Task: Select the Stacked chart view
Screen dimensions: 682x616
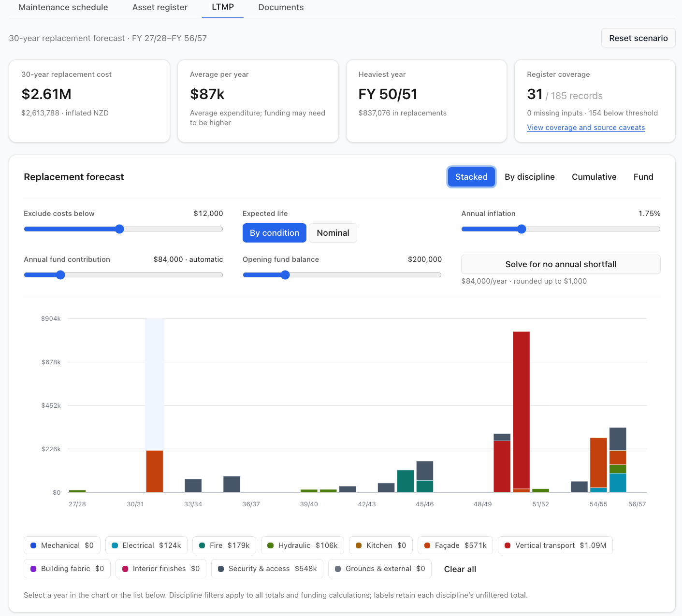Action: tap(471, 177)
